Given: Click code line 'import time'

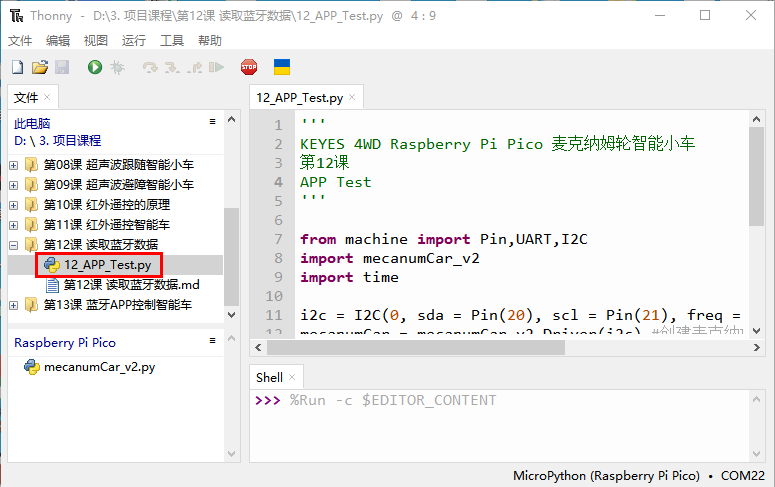Looking at the screenshot, I should point(349,277).
